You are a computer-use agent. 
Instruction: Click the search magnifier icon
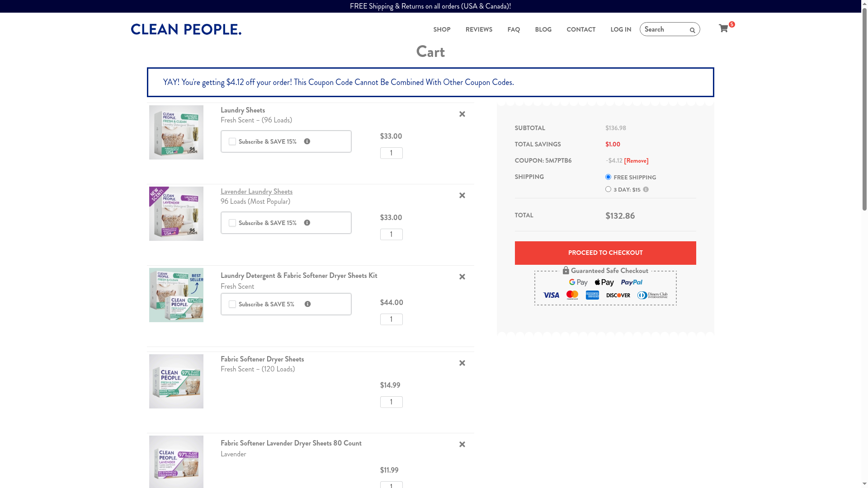pos(692,30)
